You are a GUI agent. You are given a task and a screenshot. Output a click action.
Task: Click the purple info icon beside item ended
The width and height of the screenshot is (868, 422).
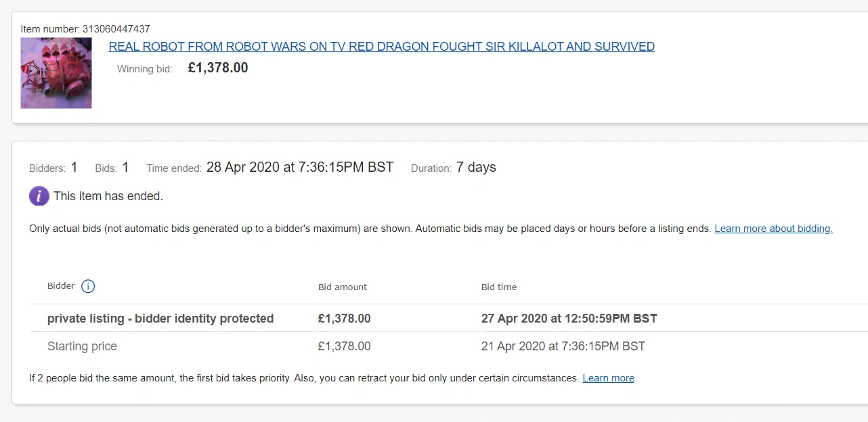coord(39,196)
